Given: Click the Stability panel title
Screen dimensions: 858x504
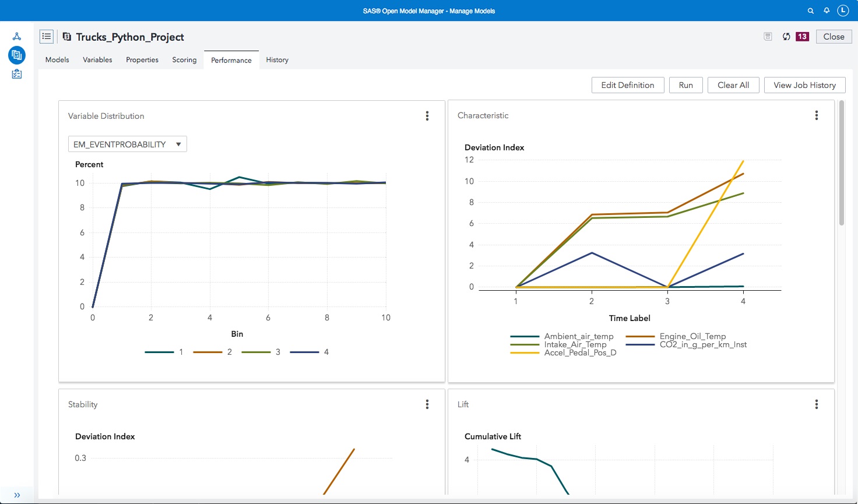Looking at the screenshot, I should tap(83, 404).
